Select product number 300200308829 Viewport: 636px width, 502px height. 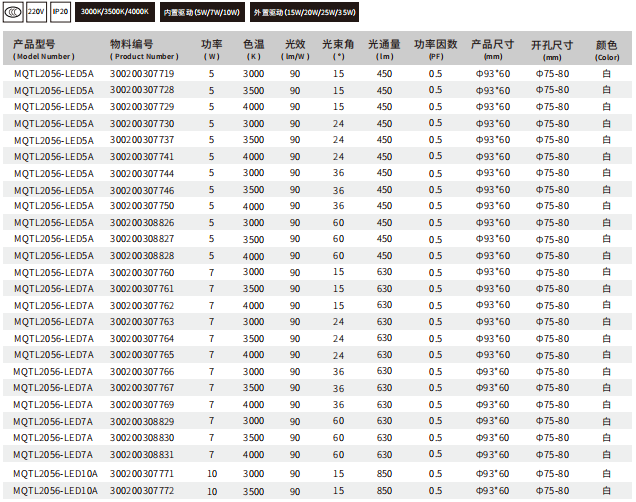click(142, 421)
